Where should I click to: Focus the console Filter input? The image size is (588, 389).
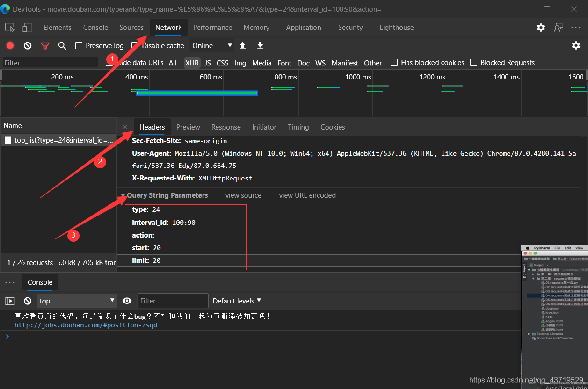coord(173,301)
